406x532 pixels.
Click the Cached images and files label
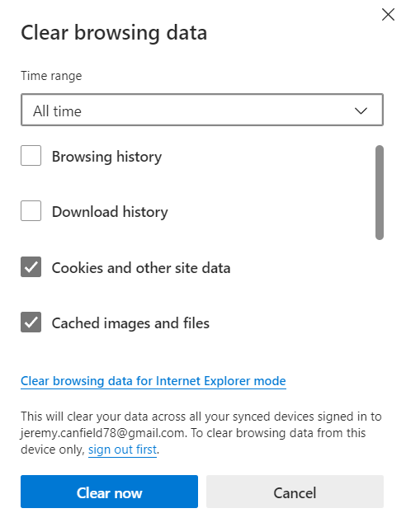point(130,323)
